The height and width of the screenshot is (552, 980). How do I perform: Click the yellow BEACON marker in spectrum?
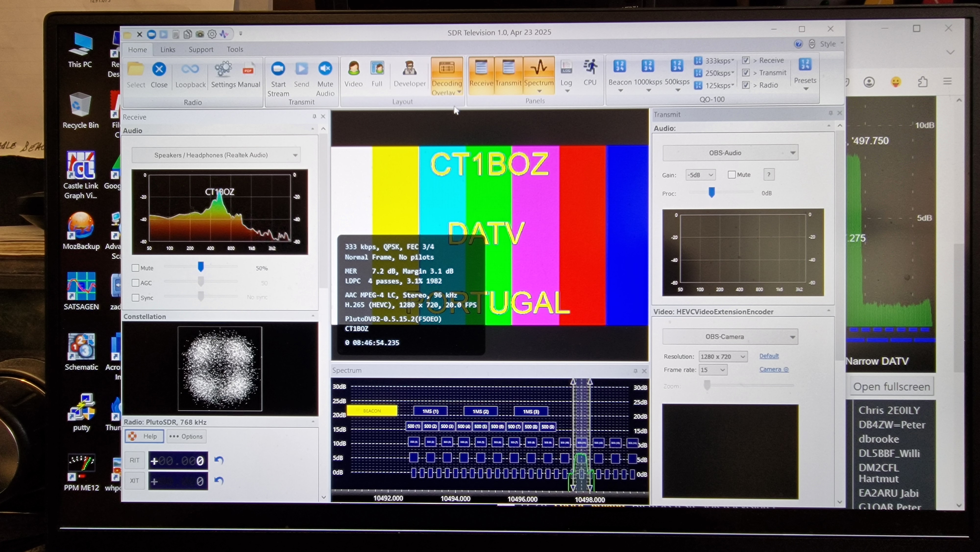click(x=372, y=410)
